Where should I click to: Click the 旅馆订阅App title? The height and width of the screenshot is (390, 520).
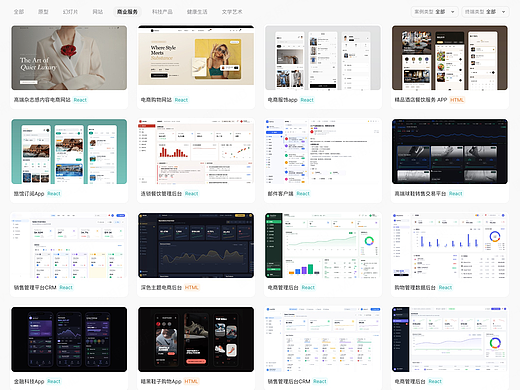pyautogui.click(x=29, y=194)
